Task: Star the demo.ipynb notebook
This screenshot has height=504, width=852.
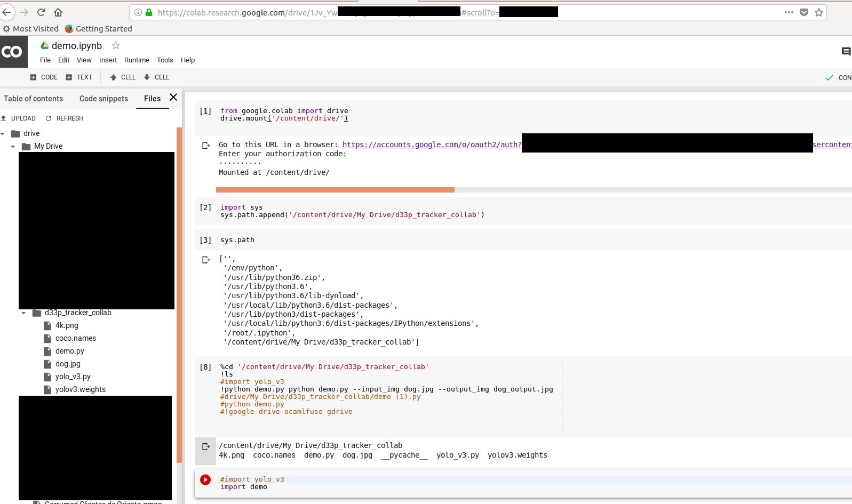Action: coord(116,45)
